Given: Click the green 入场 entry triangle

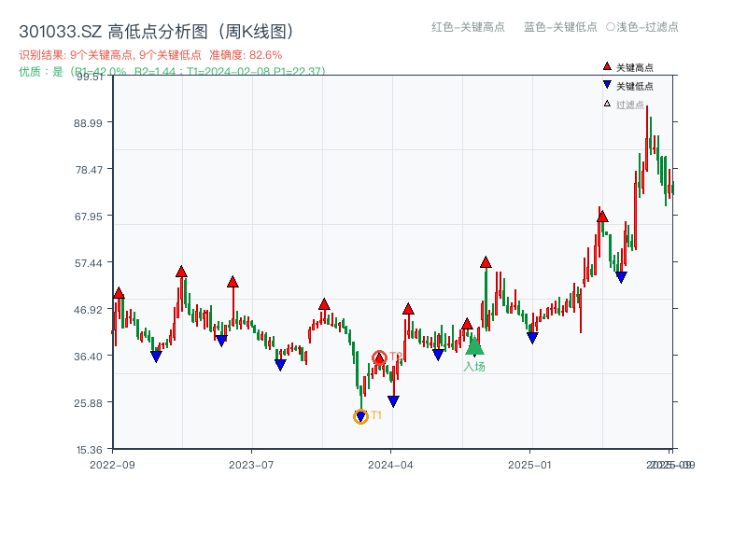Looking at the screenshot, I should pos(474,346).
